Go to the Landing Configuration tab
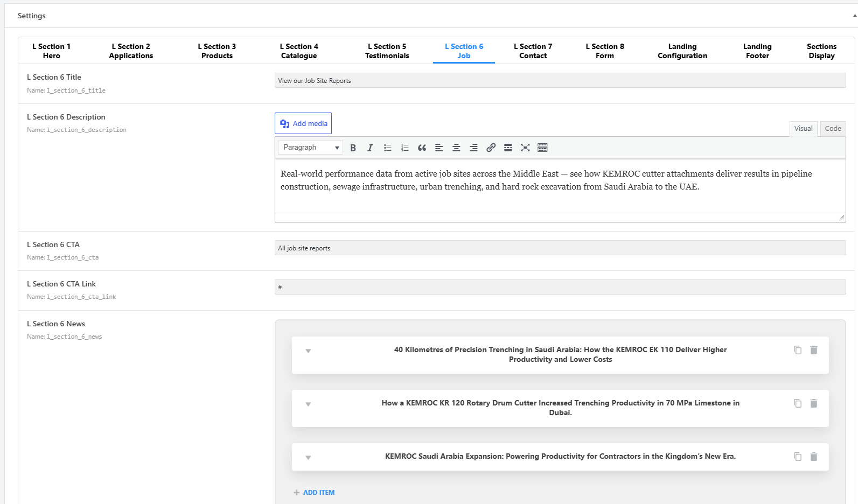 [x=682, y=51]
